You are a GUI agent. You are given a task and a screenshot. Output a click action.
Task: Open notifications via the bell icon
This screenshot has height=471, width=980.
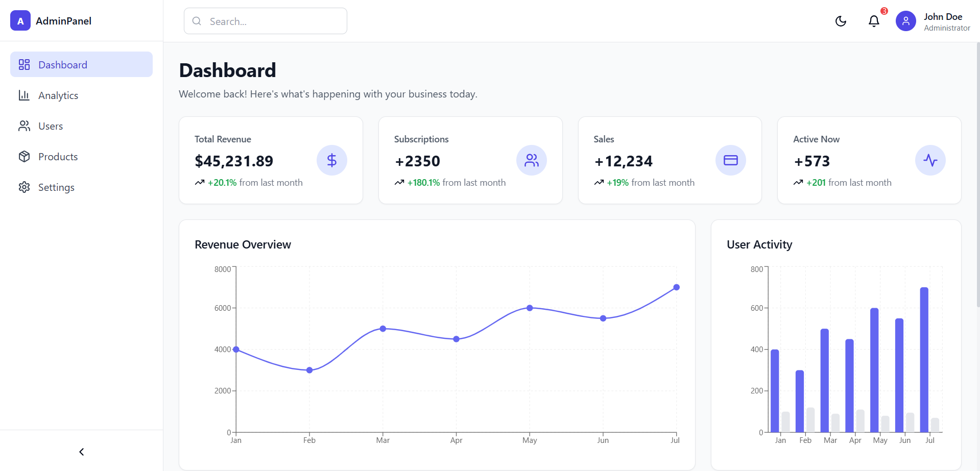(874, 21)
